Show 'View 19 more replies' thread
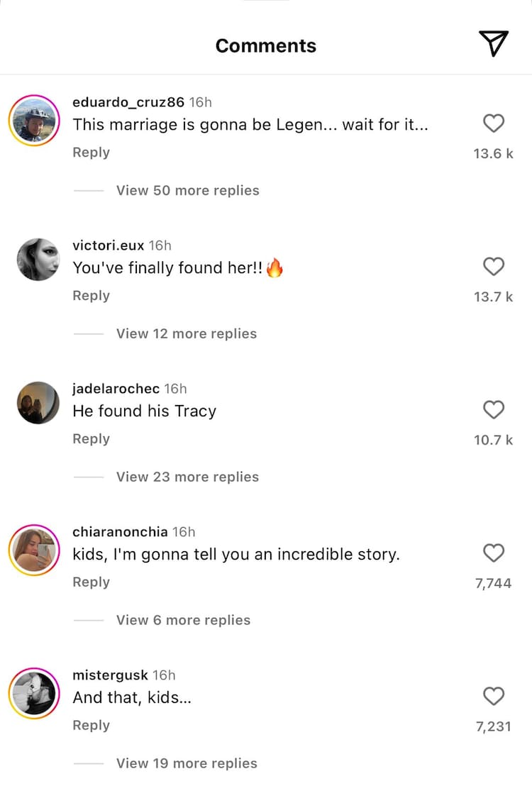Viewport: 532px width, 803px height. pyautogui.click(x=187, y=763)
